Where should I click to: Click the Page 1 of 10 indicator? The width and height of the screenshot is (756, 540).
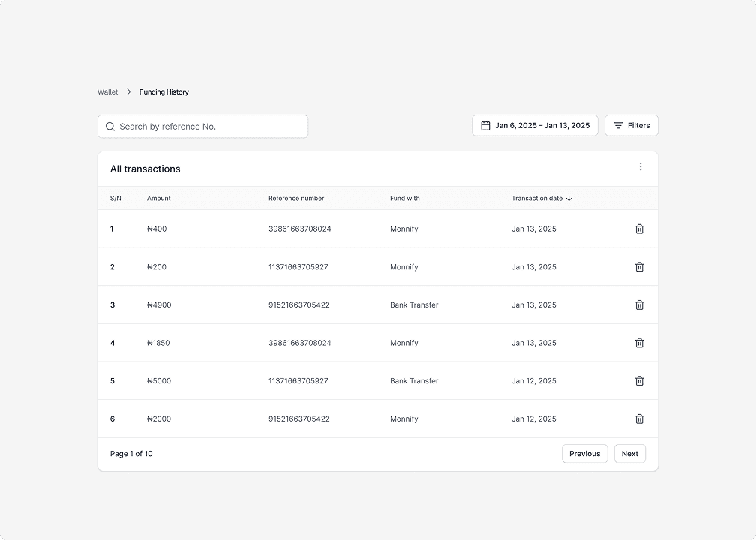click(131, 454)
